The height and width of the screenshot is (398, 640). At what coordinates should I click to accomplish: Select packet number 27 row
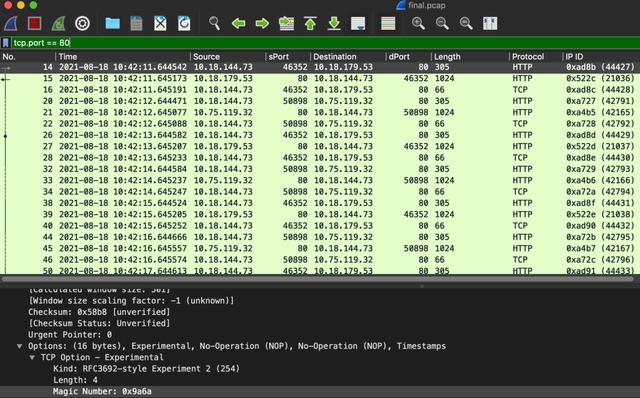point(320,147)
